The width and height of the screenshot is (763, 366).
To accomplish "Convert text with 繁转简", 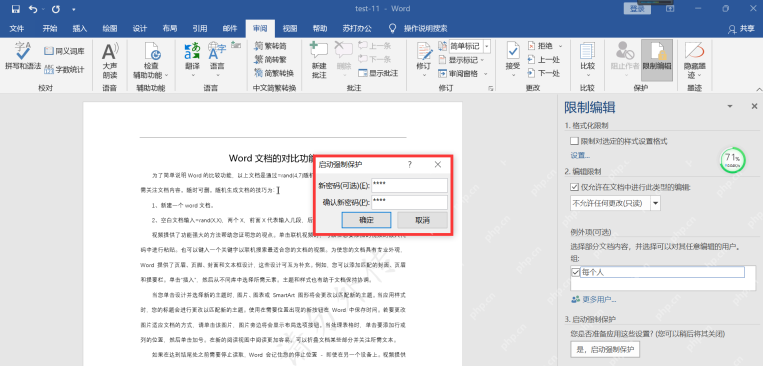I will [270, 46].
